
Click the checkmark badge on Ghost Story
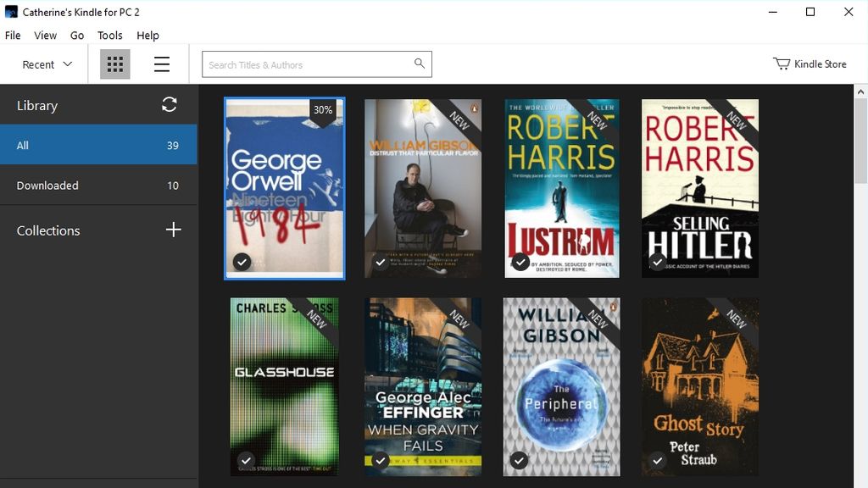point(657,461)
